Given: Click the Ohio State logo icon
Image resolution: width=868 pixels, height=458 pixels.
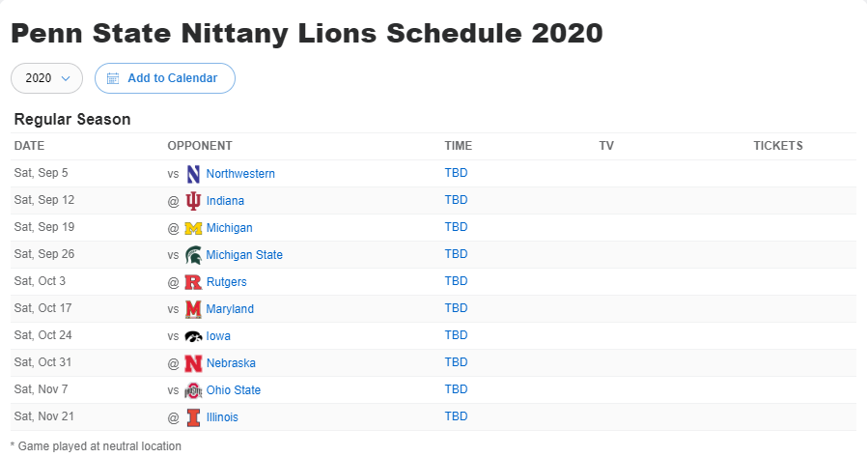Looking at the screenshot, I should (193, 390).
